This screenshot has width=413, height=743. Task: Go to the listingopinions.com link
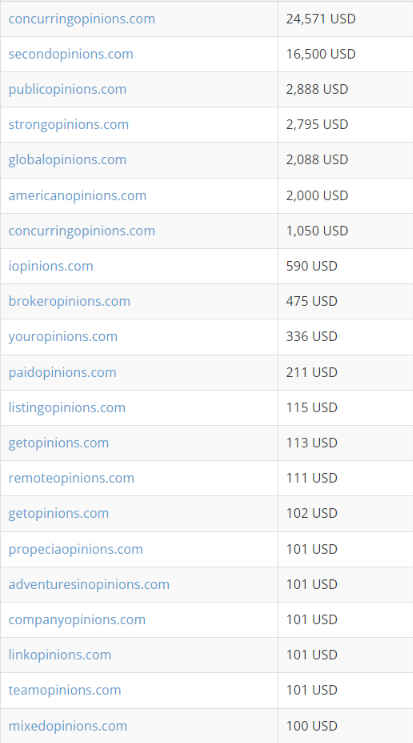pyautogui.click(x=67, y=408)
